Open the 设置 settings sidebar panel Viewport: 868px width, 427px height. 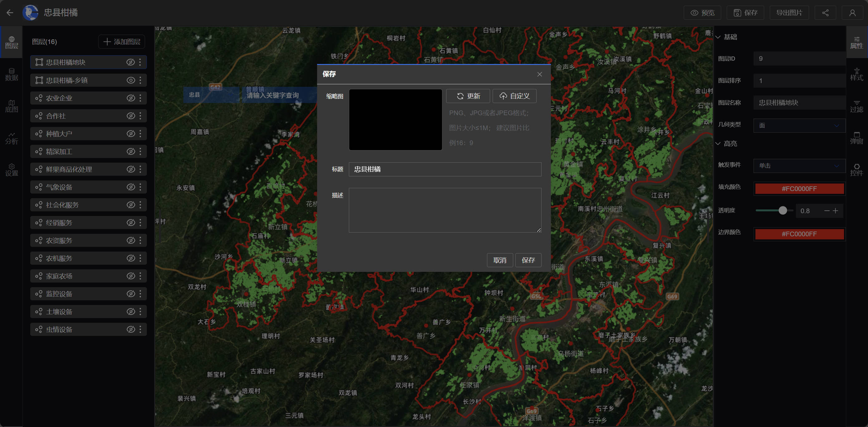[12, 170]
